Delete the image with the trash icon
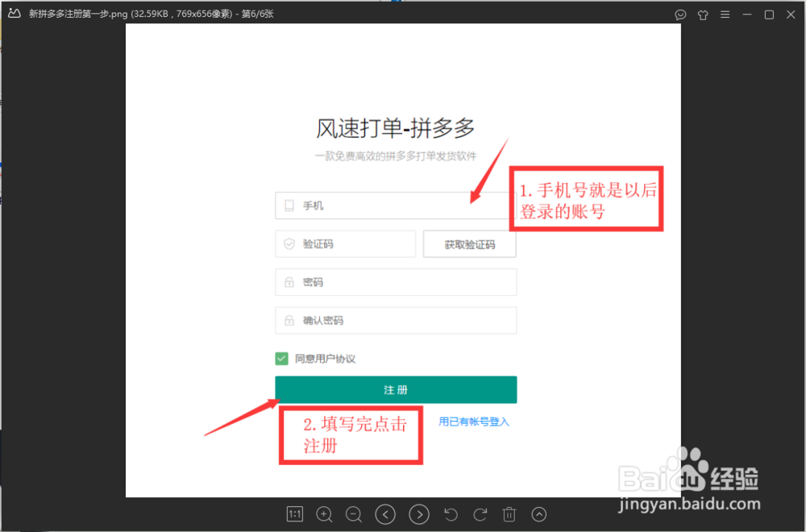Viewport: 806px width, 532px height. click(509, 514)
